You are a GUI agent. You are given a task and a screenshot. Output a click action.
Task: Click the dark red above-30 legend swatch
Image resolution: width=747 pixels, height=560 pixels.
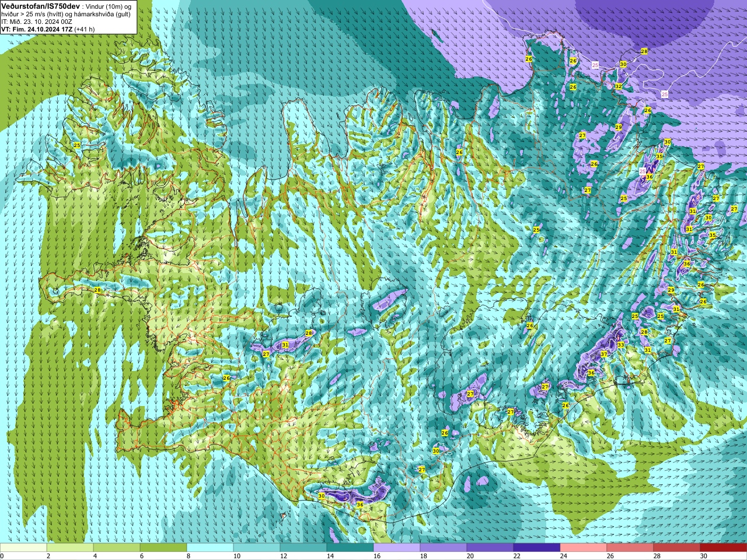point(724,548)
